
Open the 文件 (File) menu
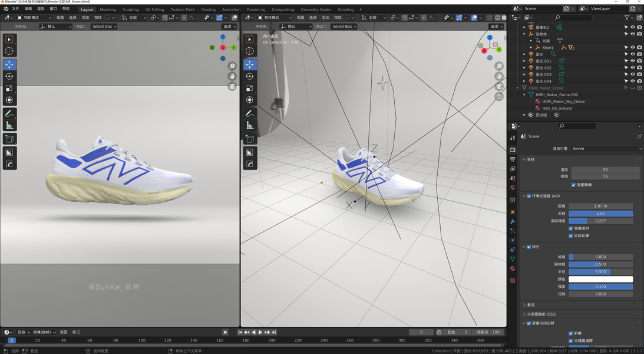point(15,9)
